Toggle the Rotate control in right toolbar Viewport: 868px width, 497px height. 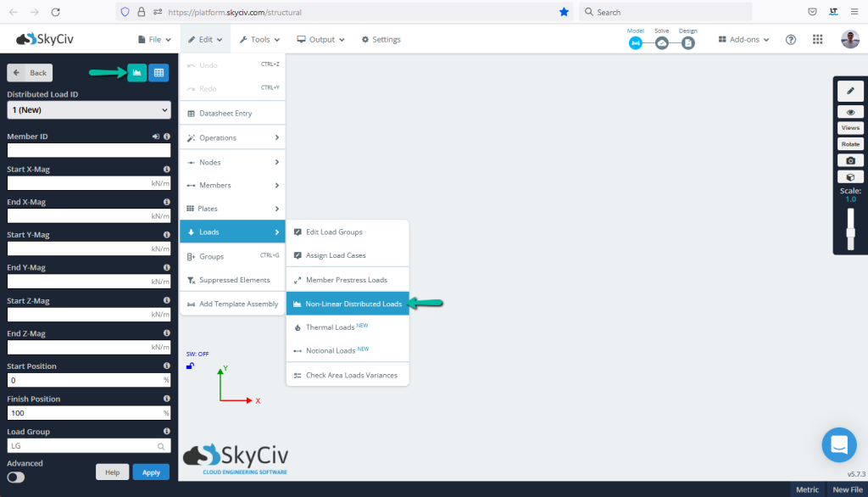pos(850,142)
